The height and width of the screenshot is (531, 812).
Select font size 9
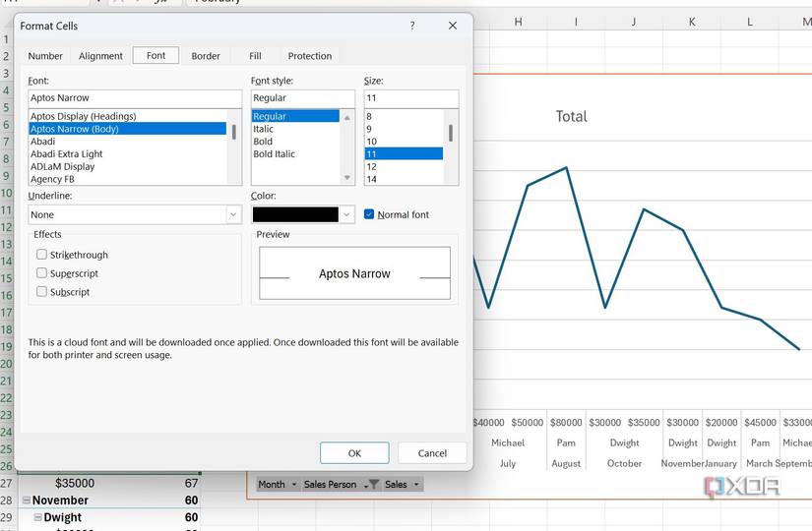(x=404, y=129)
